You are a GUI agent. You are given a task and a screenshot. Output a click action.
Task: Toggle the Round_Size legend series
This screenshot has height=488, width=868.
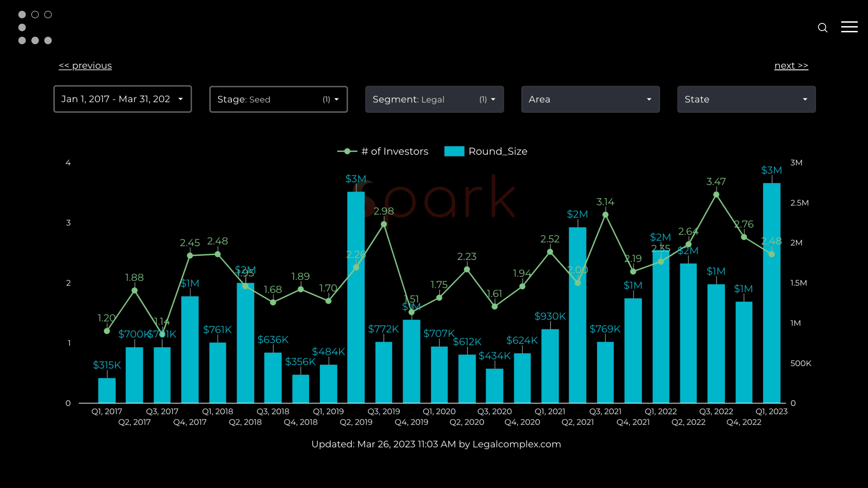[x=498, y=151]
